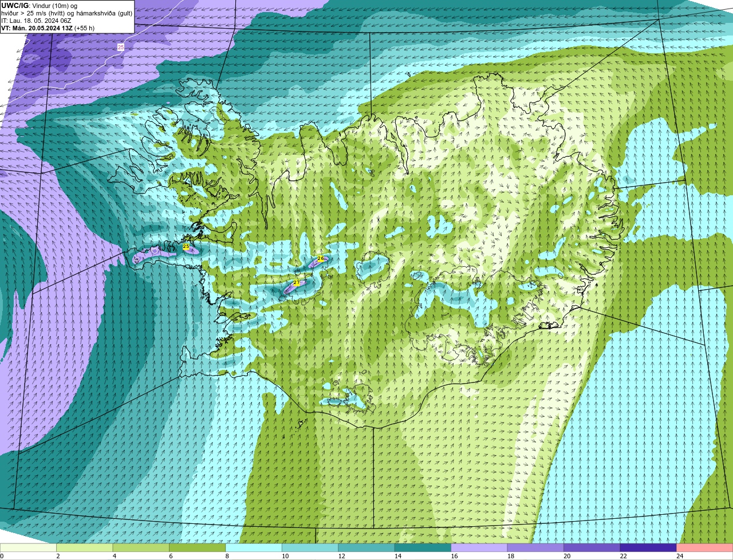Viewport: 733px width, 560px height.
Task: Click the yellow gust label "27"
Action: tap(296, 283)
